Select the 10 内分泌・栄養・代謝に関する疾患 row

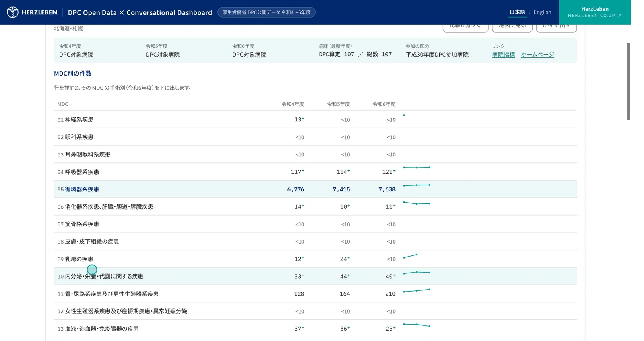coord(315,276)
